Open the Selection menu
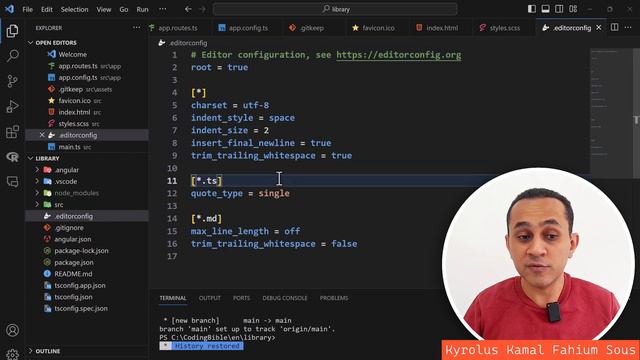This screenshot has height=360, width=640. pyautogui.click(x=74, y=9)
